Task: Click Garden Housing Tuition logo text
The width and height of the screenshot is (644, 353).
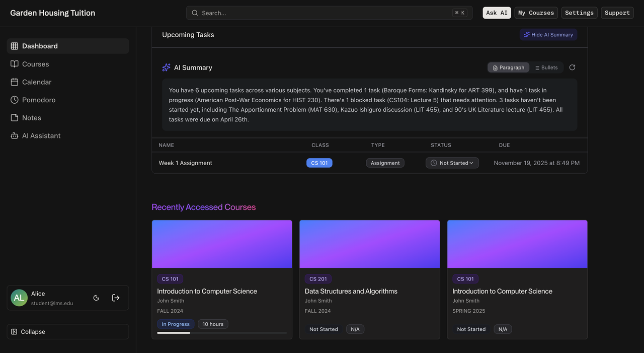Action: tap(53, 13)
